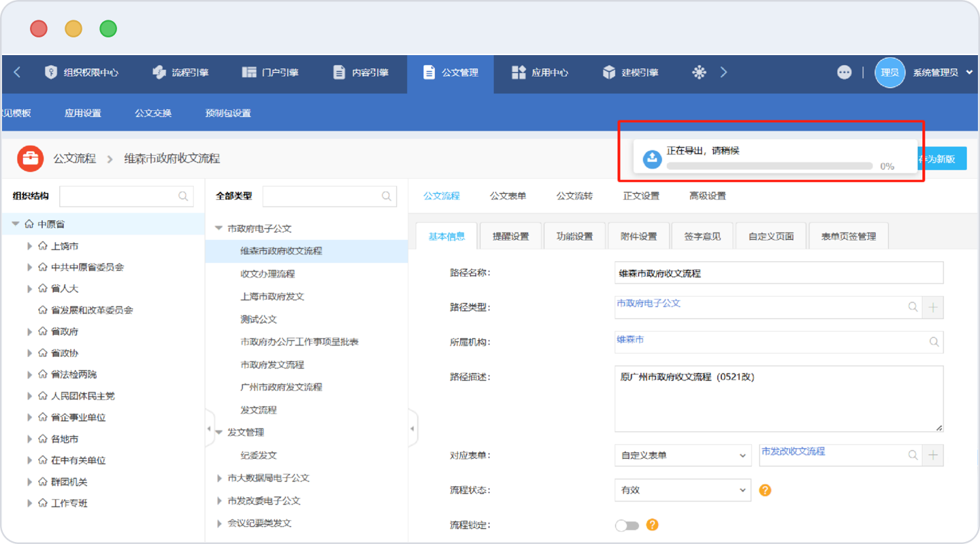Expand the 上饶市 tree node

(x=29, y=246)
